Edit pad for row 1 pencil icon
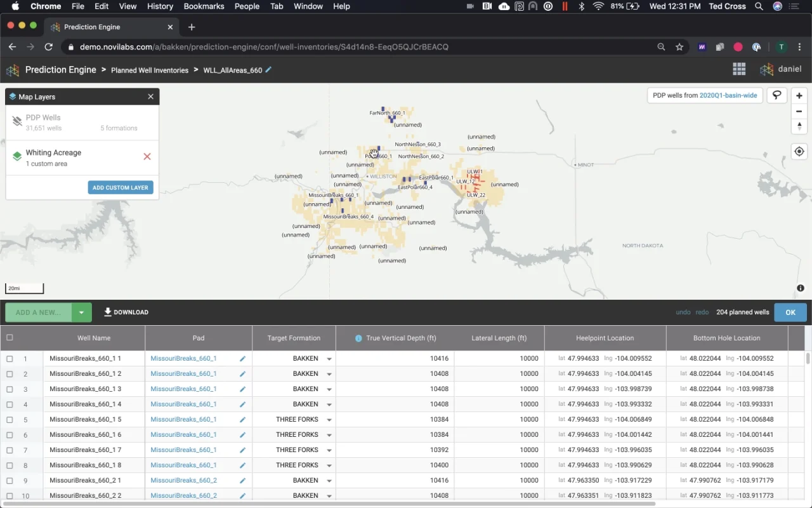The width and height of the screenshot is (812, 508). pos(242,359)
